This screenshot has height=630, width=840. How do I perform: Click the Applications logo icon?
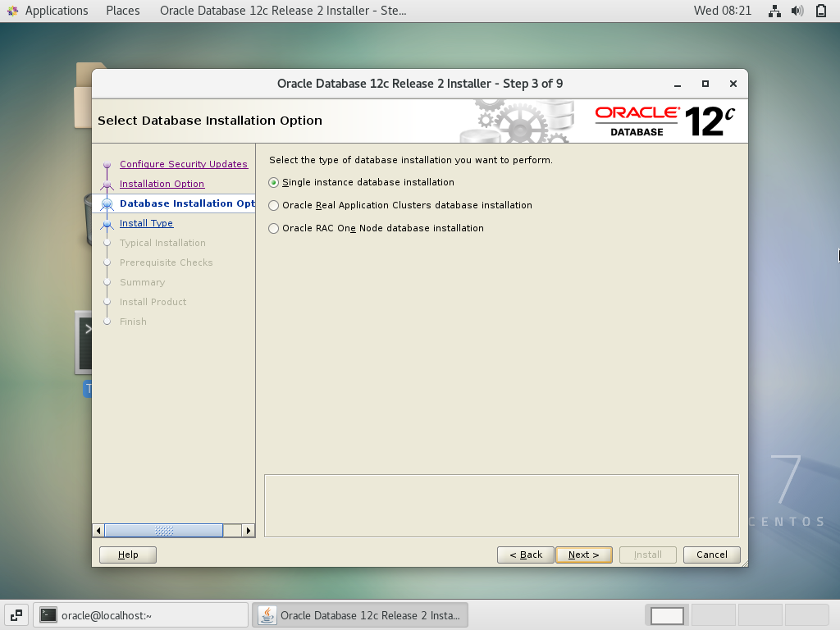[13, 11]
